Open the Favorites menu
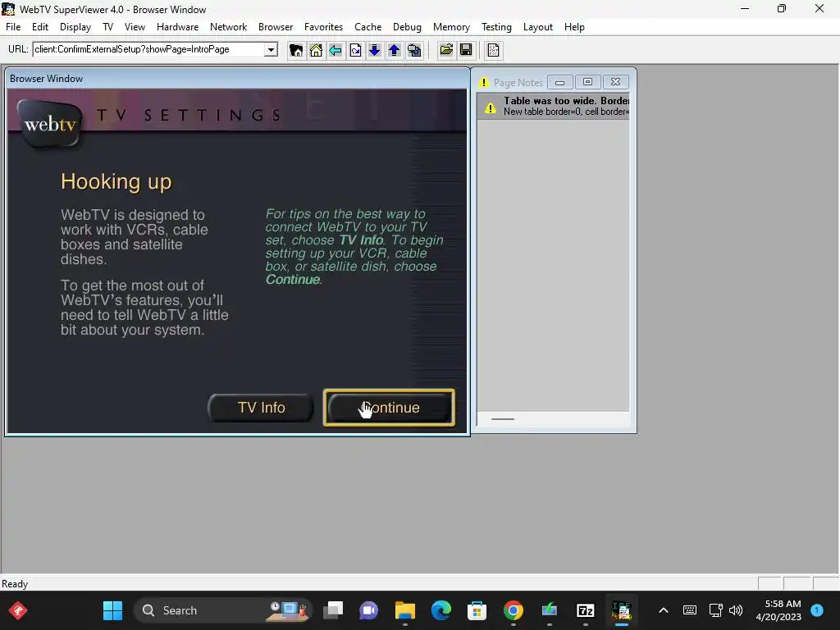Viewport: 840px width, 630px height. point(323,27)
